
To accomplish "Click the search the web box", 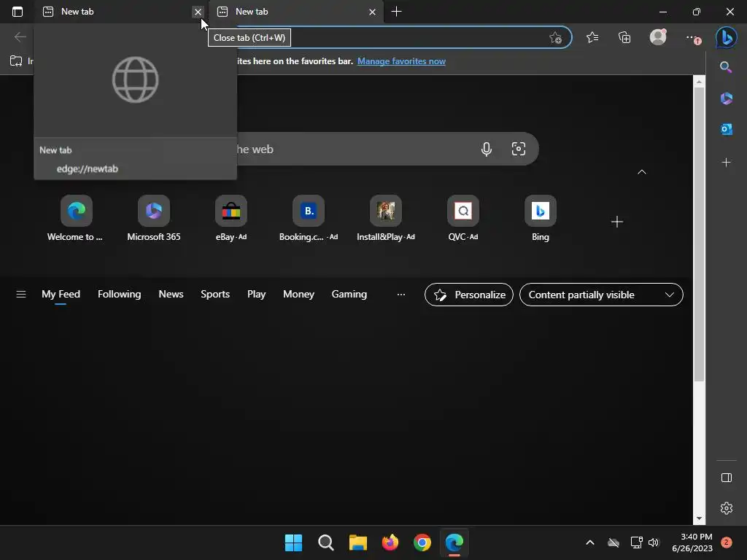I will tap(352, 149).
